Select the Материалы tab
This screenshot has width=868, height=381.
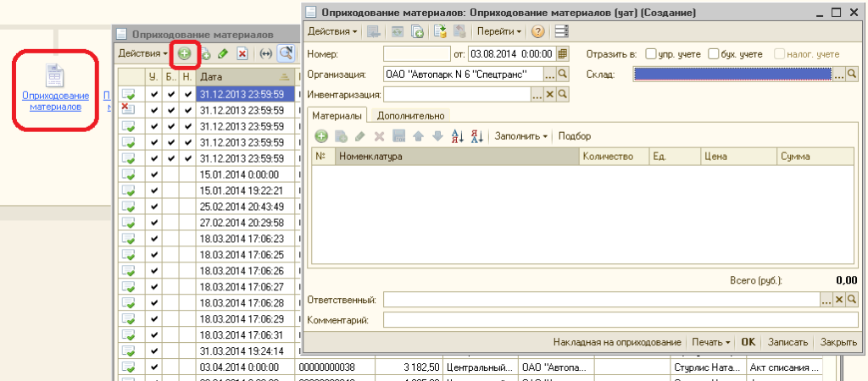coord(337,116)
